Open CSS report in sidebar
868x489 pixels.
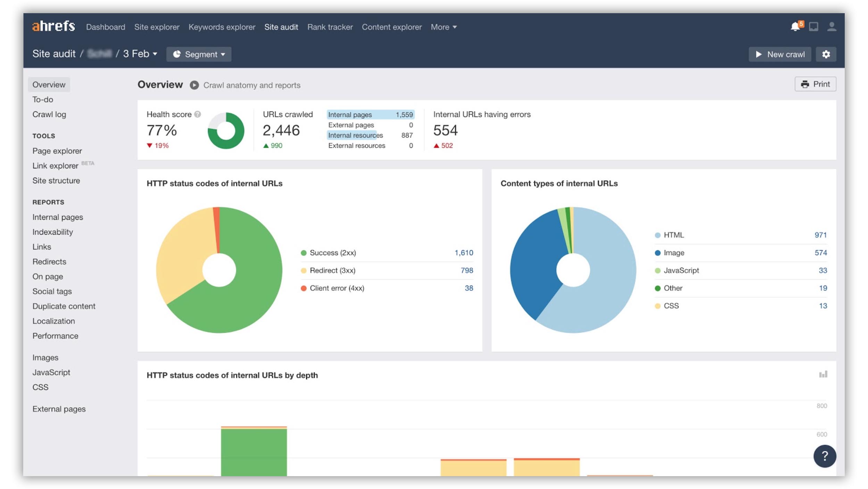40,387
